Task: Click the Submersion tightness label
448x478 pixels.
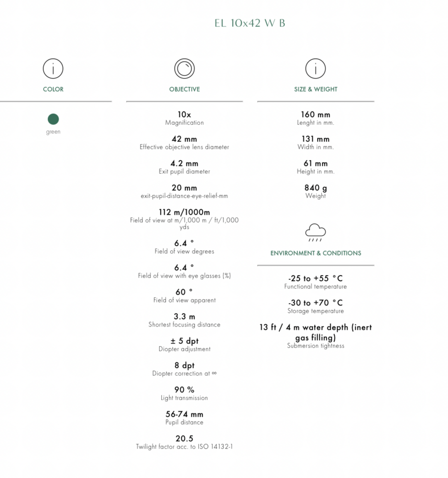Action: tap(316, 346)
